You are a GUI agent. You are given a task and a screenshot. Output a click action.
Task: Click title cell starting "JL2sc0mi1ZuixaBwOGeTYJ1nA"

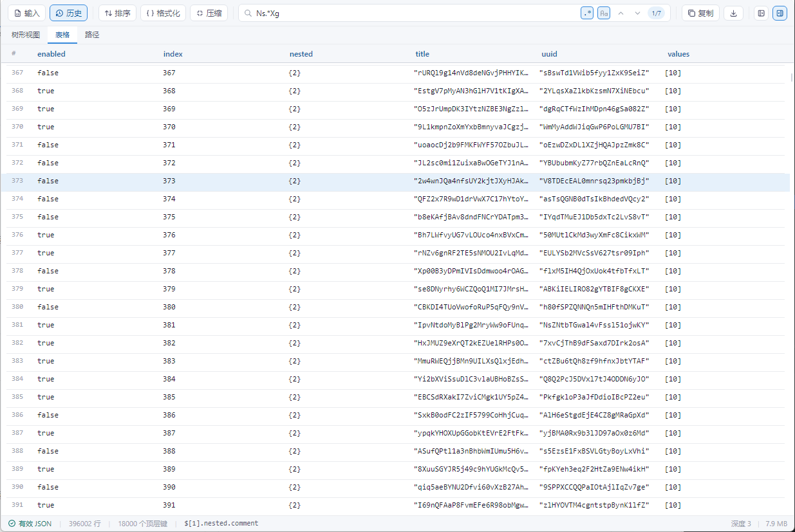point(471,163)
